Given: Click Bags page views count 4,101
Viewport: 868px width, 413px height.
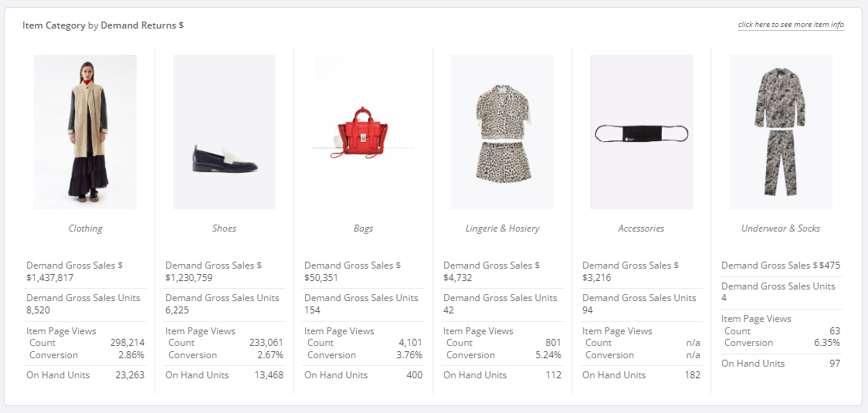Looking at the screenshot, I should pyautogui.click(x=411, y=343).
